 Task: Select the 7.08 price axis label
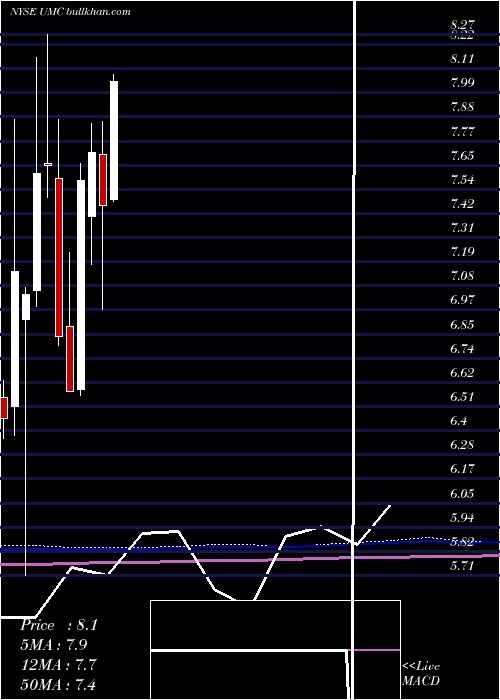tap(462, 276)
